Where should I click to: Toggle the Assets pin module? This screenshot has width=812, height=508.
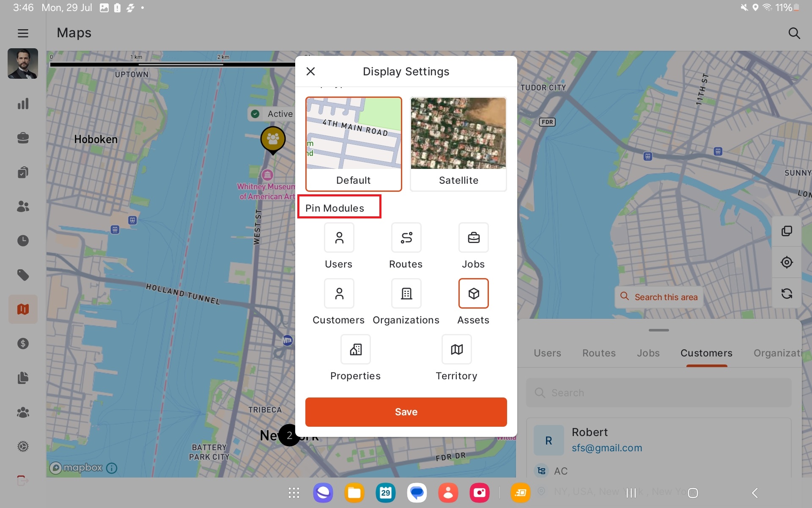pyautogui.click(x=473, y=293)
